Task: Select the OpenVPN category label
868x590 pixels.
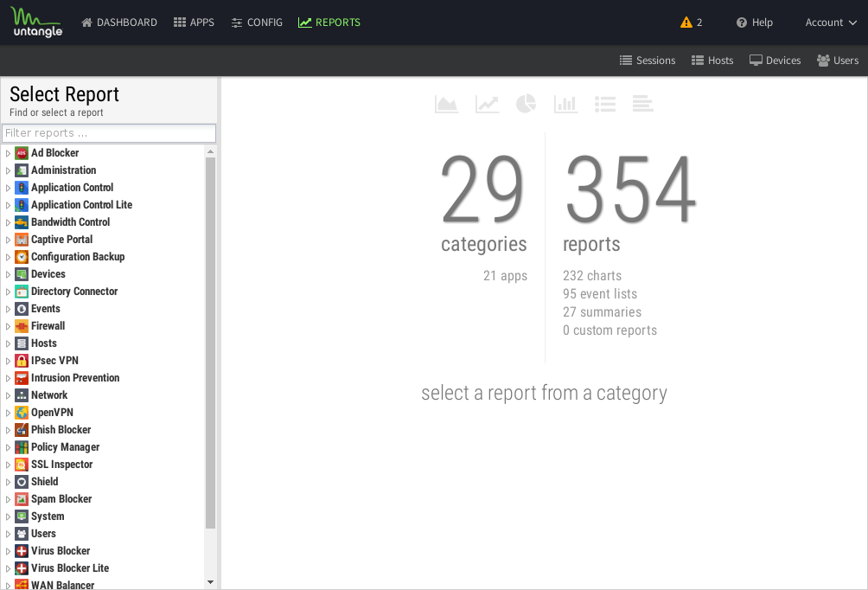Action: (x=52, y=412)
